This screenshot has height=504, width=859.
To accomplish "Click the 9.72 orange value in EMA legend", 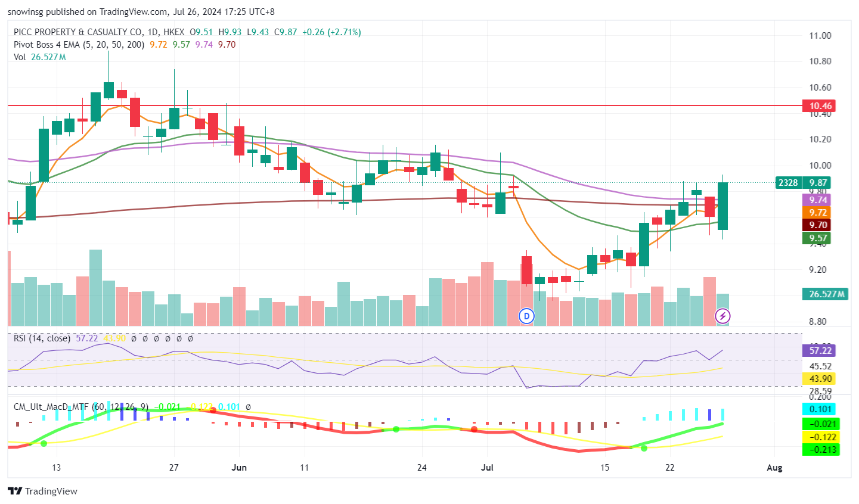I will pyautogui.click(x=159, y=45).
